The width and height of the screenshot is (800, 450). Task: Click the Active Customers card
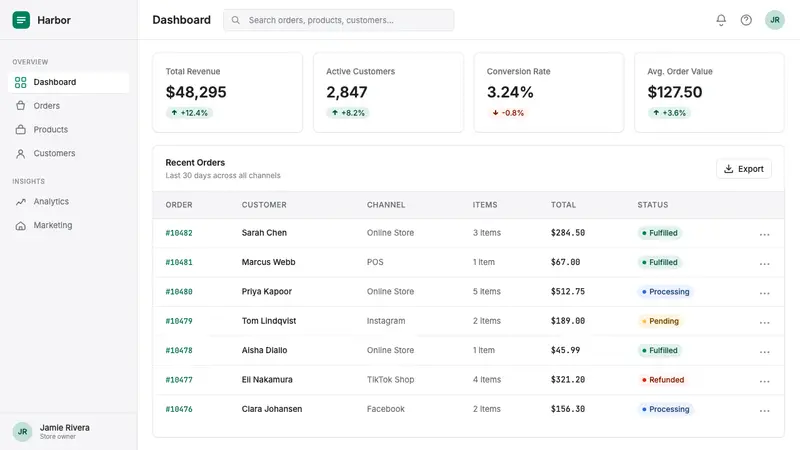coord(388,92)
